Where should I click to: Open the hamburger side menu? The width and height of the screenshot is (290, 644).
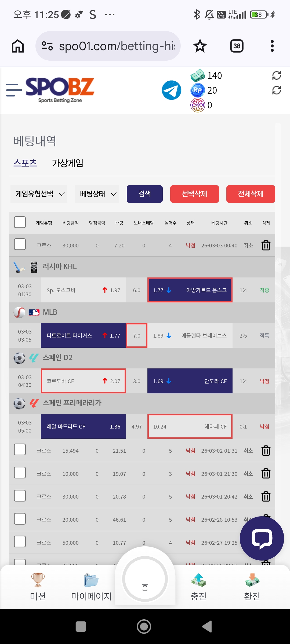(14, 90)
